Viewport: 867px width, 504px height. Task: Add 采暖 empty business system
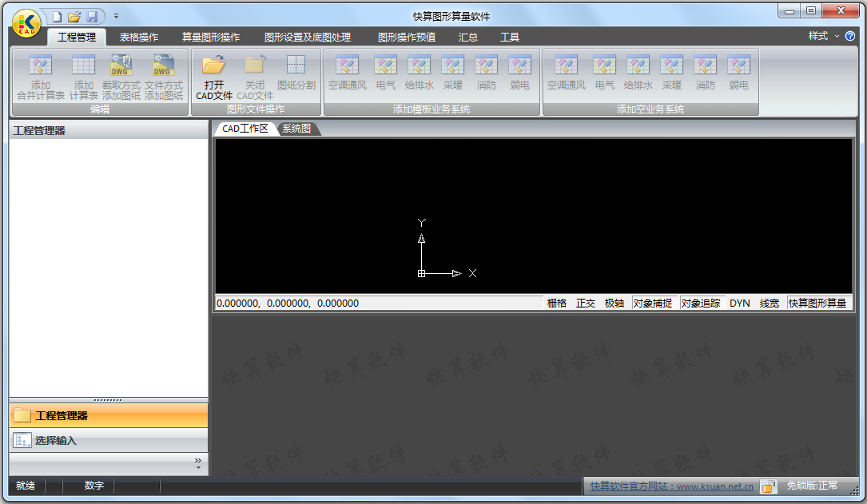(x=671, y=73)
